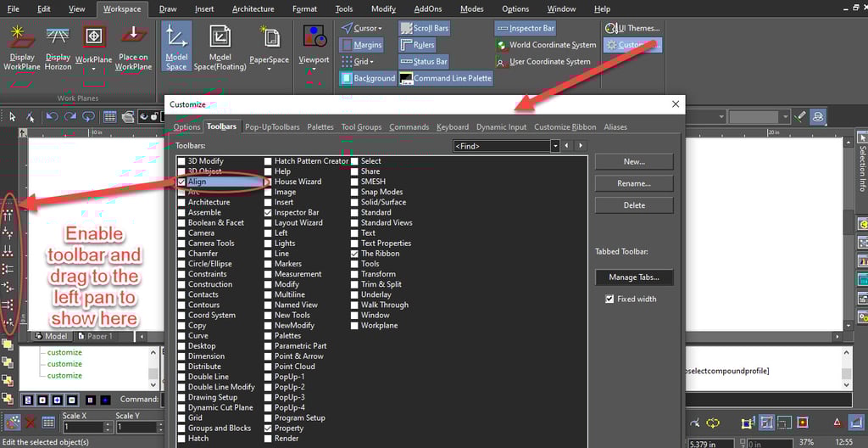Click the Scale X input field

[x=83, y=428]
